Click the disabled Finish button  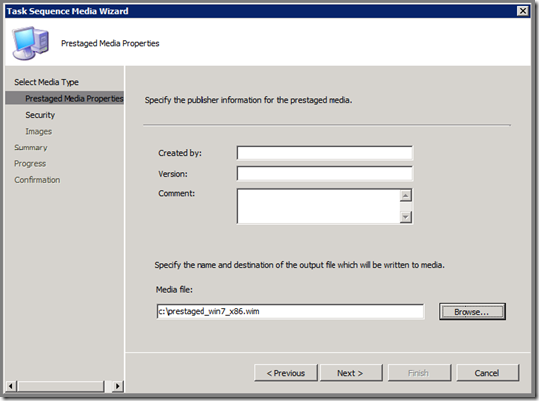click(x=419, y=373)
